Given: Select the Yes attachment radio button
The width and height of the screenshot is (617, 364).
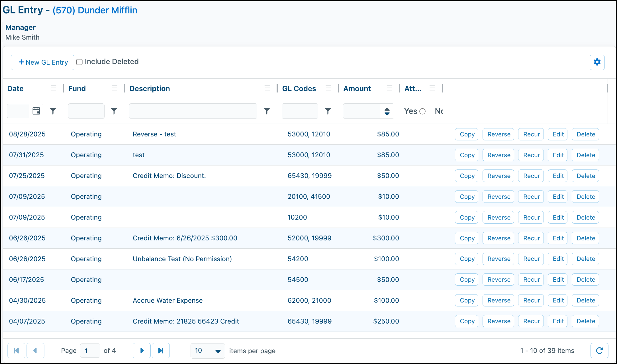Looking at the screenshot, I should pyautogui.click(x=422, y=111).
